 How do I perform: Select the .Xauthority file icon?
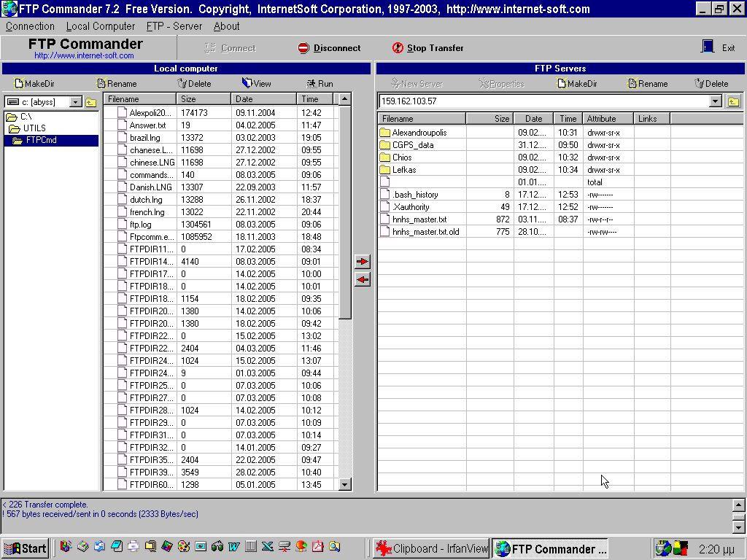[x=385, y=206]
